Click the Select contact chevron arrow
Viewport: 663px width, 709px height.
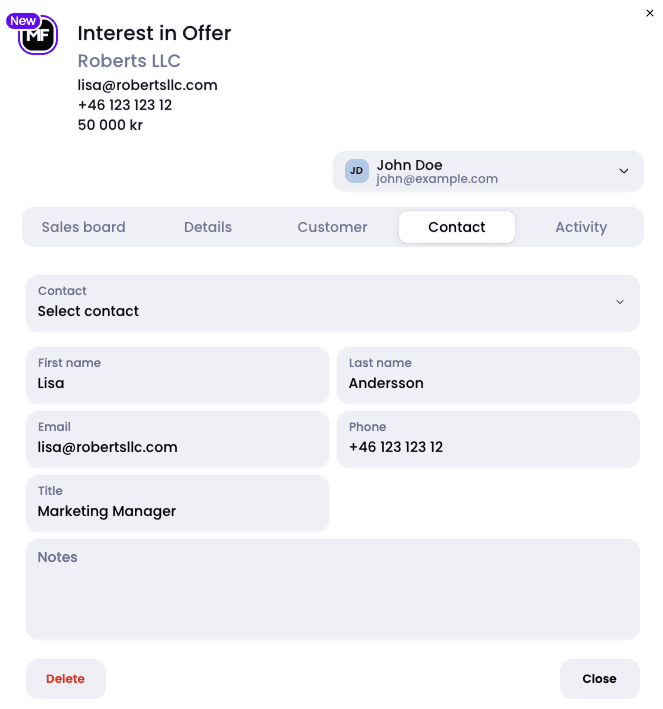pos(620,302)
